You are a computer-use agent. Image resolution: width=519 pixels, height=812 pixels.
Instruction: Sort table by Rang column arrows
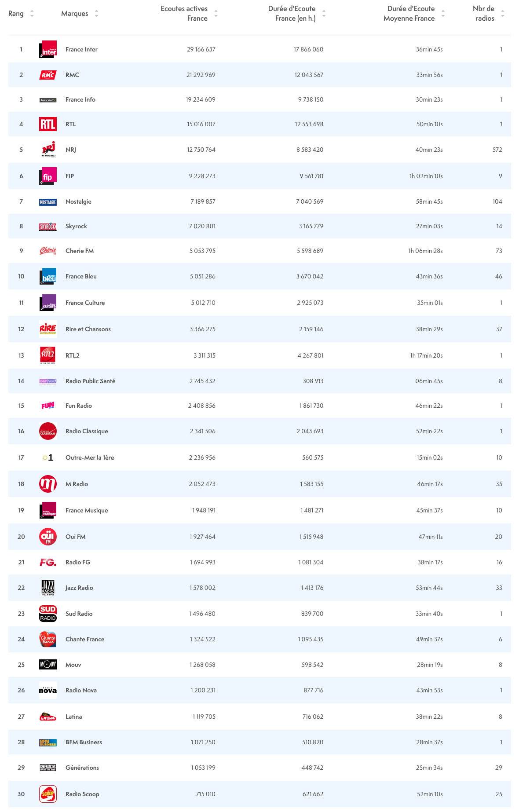32,14
